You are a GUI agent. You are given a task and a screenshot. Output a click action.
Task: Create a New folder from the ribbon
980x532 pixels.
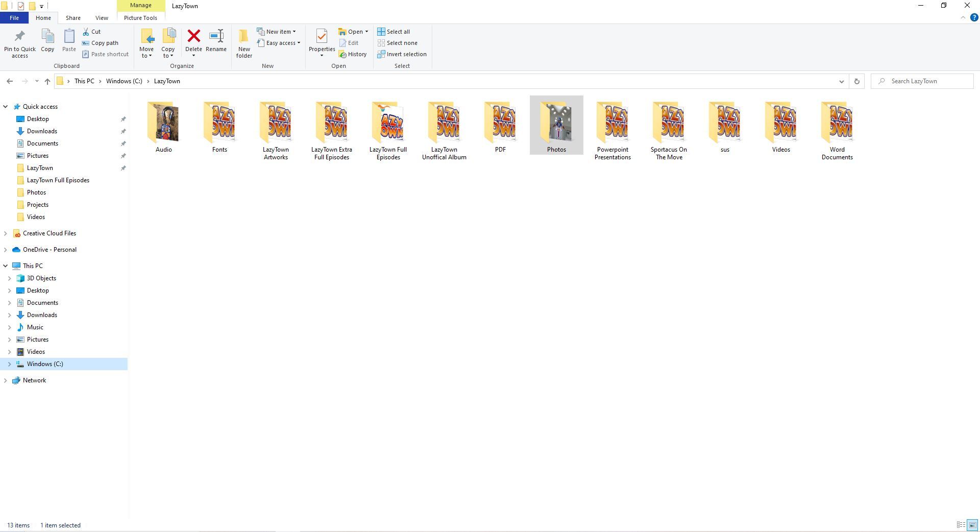(244, 42)
